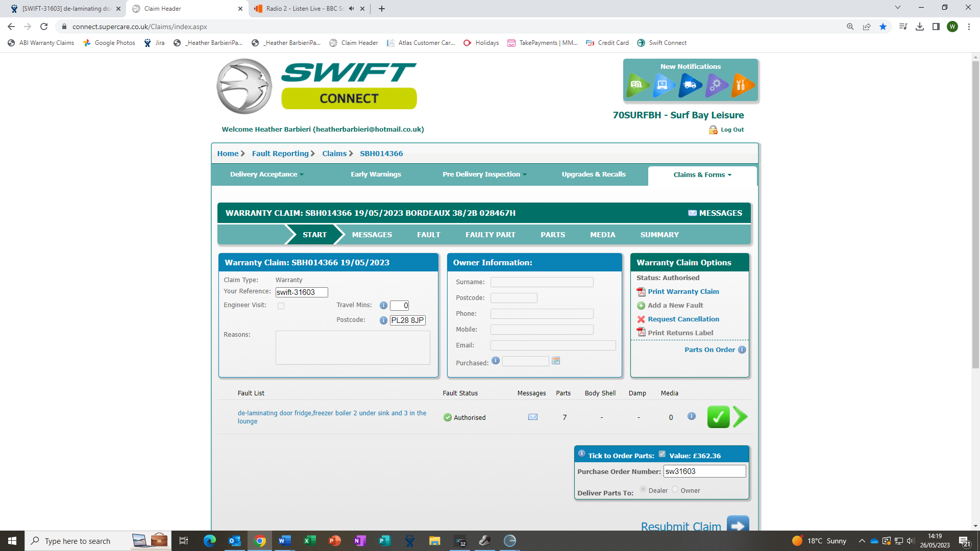Open the purchased date calendar picker
This screenshot has height=551, width=980.
click(x=556, y=361)
